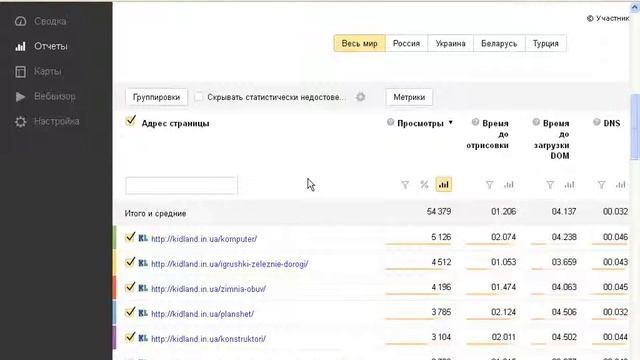The width and height of the screenshot is (640, 360).
Task: Click the Время до отрисовки header
Action: [x=489, y=134]
